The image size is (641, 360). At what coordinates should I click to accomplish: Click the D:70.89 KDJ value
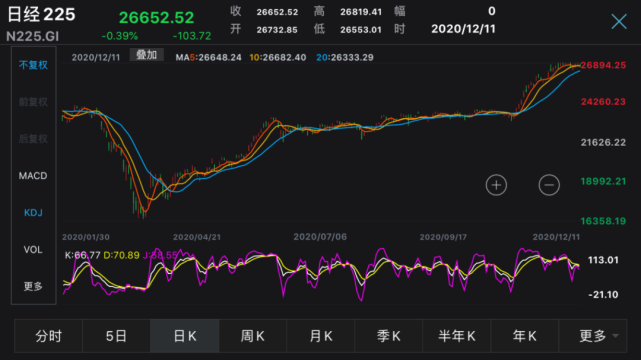pos(121,255)
